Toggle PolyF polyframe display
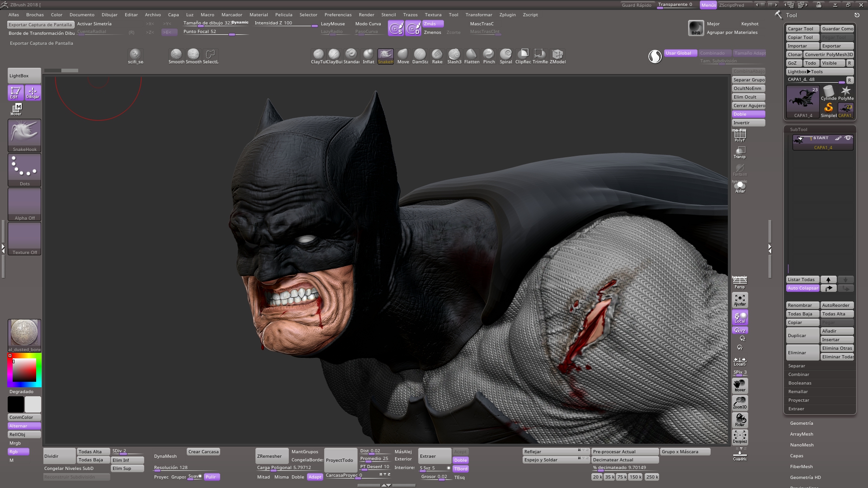Screen dimensions: 868x488 740,136
